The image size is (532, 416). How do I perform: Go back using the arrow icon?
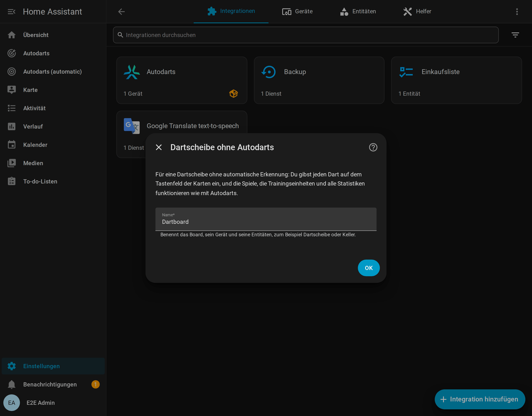pos(121,11)
